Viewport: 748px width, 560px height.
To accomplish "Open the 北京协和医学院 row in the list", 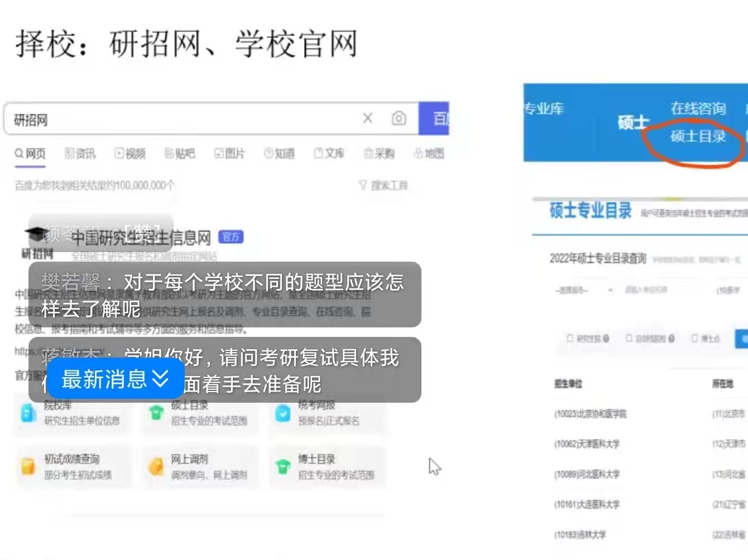I will click(590, 414).
